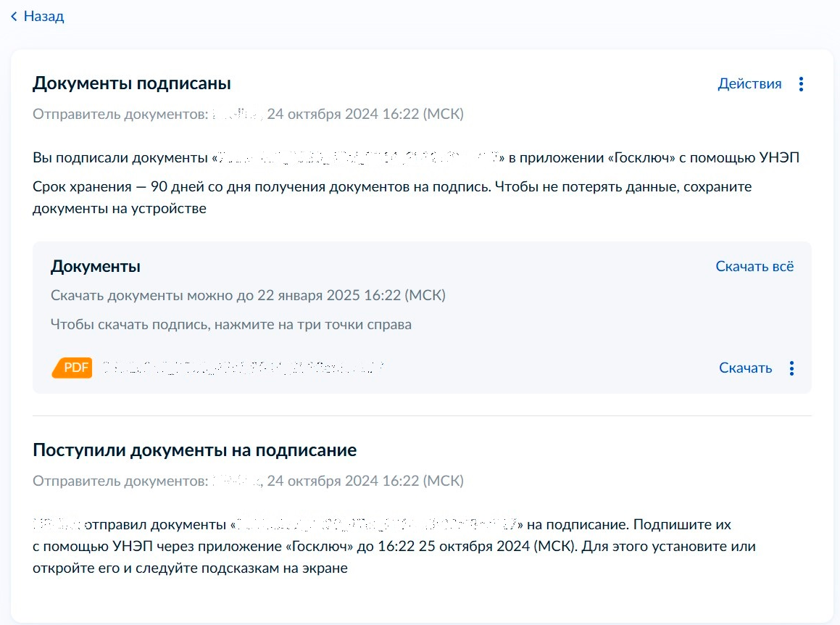Open the document options kebab in the PDF row
The image size is (840, 625).
791,368
